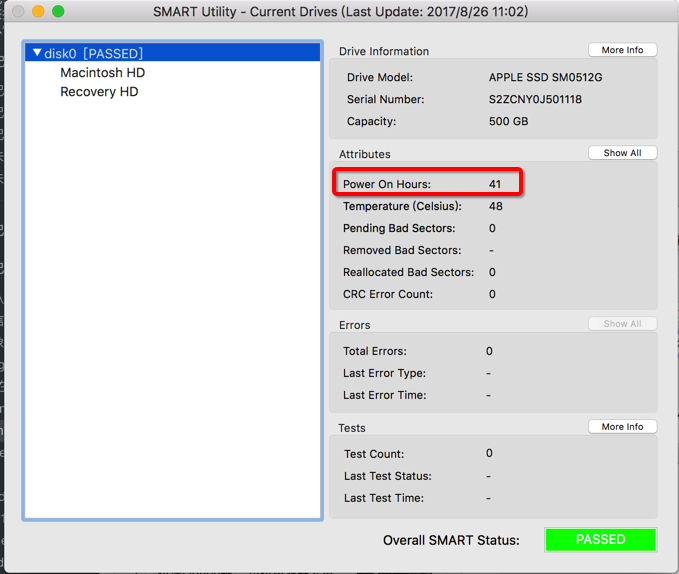Click the Power On Hours value 41

(495, 184)
